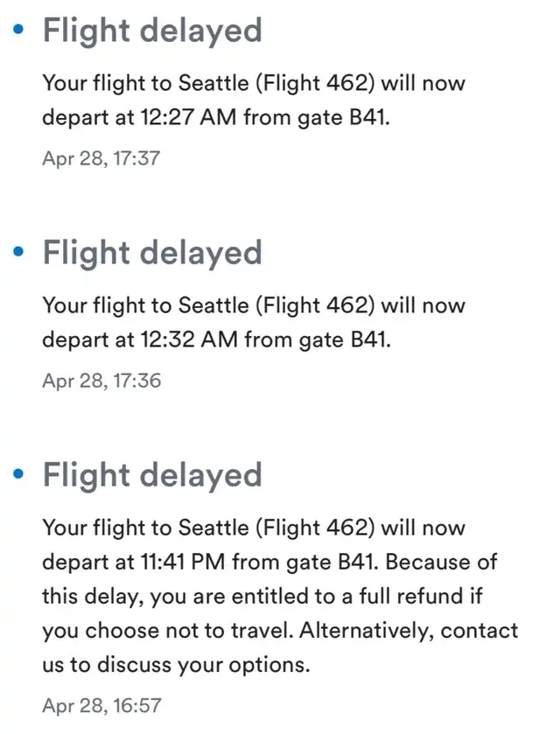Open the Flight delayed heading above the 11:41 PM message

pyautogui.click(x=152, y=475)
